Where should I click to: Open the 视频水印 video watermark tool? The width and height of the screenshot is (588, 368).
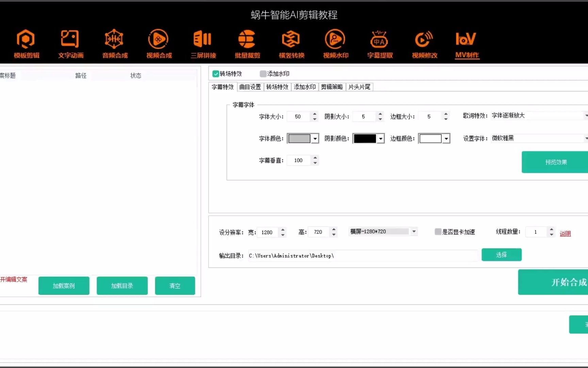point(336,44)
